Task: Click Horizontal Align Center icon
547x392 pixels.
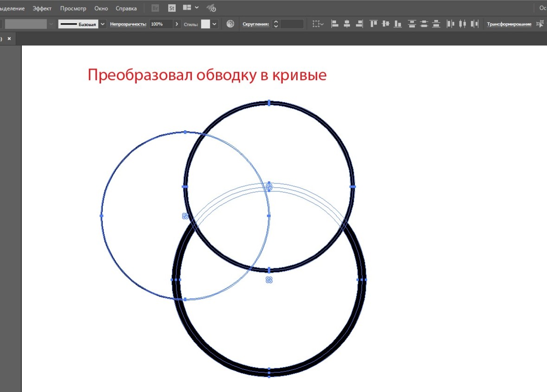Action: pyautogui.click(x=347, y=24)
